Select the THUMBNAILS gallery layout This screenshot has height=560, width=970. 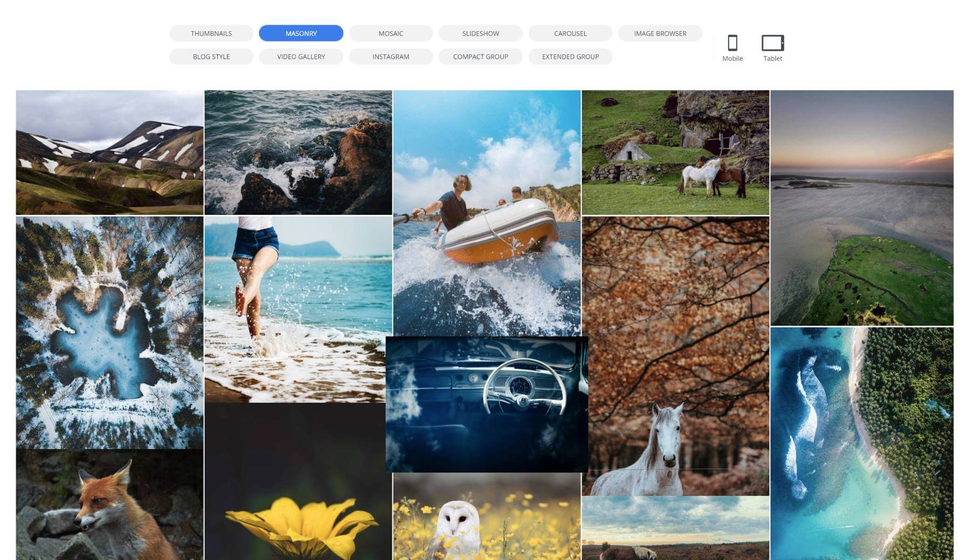pyautogui.click(x=211, y=33)
